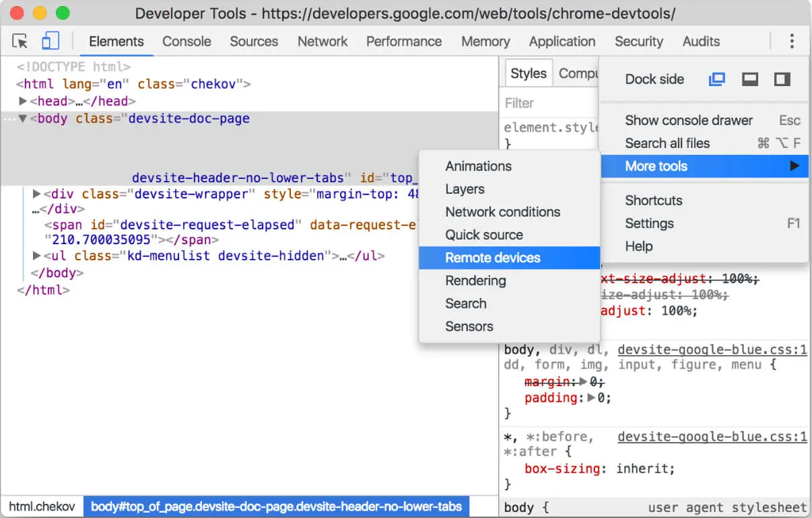Select Sensors in More tools

click(x=509, y=326)
